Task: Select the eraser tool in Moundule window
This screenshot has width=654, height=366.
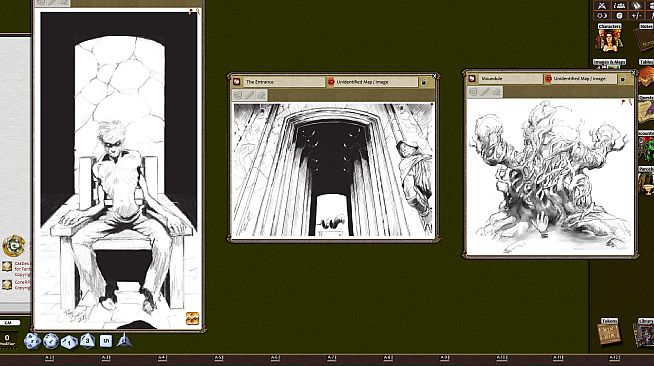Action: click(x=496, y=92)
